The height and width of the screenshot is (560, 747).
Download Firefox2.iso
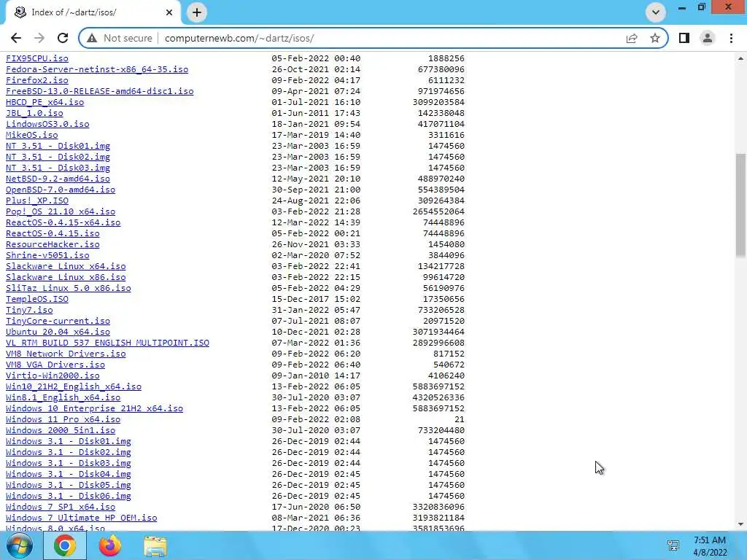point(37,80)
